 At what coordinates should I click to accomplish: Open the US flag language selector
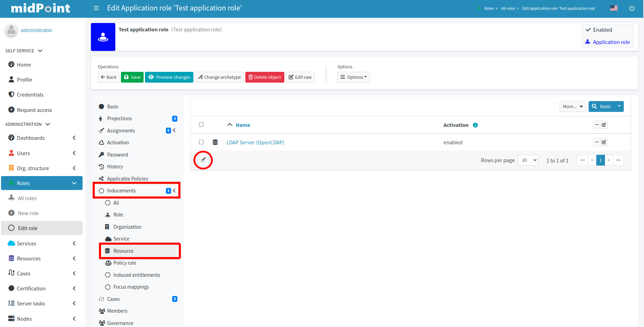(614, 8)
